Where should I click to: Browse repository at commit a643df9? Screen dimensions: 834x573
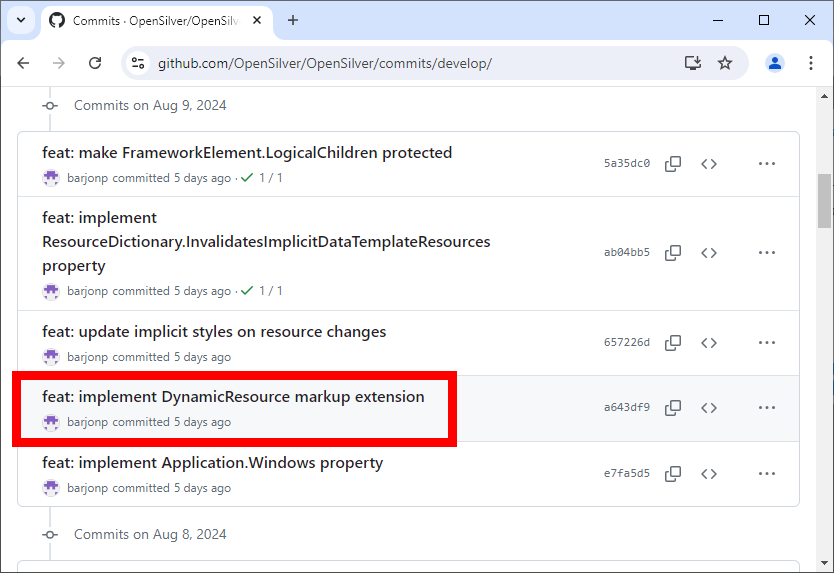pyautogui.click(x=709, y=408)
